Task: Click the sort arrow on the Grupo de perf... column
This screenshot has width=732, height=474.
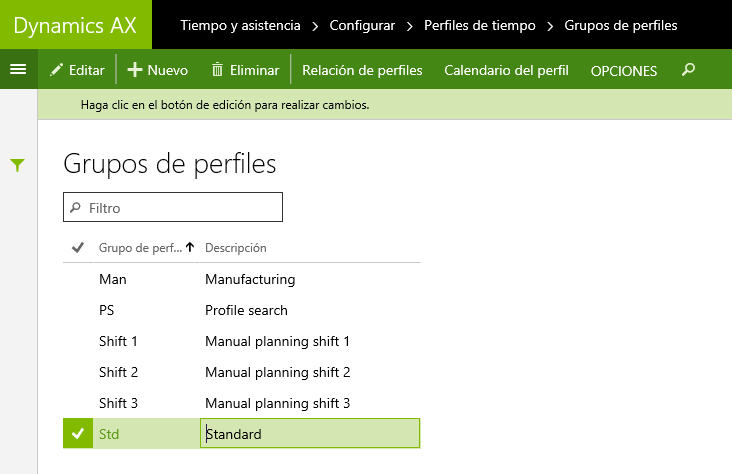Action: pyautogui.click(x=190, y=247)
